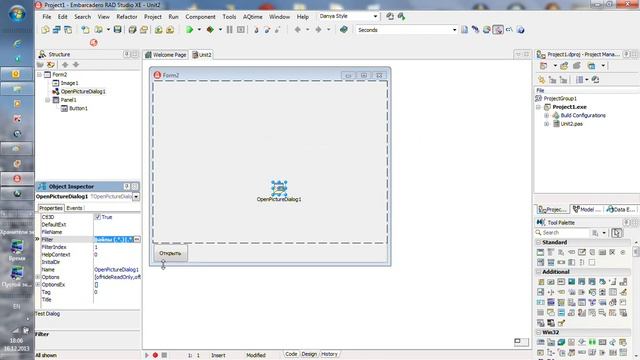The height and width of the screenshot is (360, 640).
Task: Click the Pause icon in debug toolbar
Action: (229, 30)
